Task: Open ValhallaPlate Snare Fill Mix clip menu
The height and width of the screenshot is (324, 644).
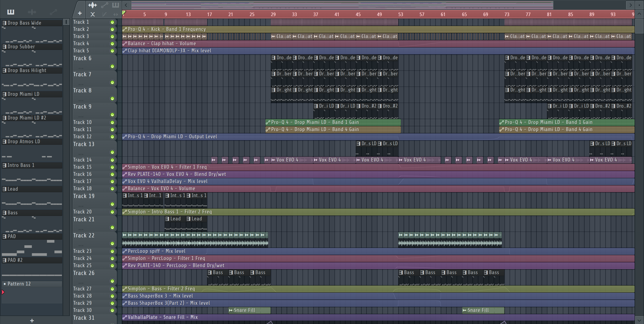Action: tap(125, 317)
